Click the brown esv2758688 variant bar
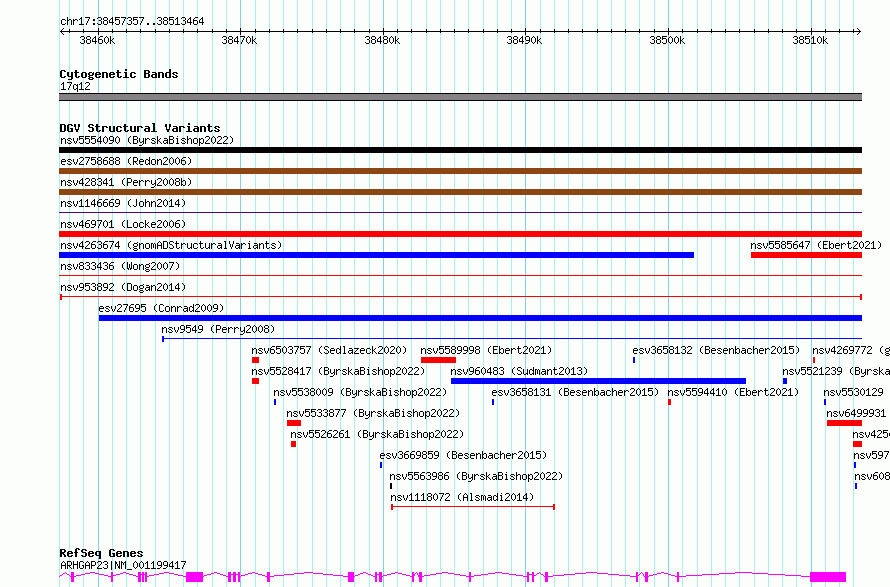This screenshot has height=587, width=890. (x=460, y=171)
